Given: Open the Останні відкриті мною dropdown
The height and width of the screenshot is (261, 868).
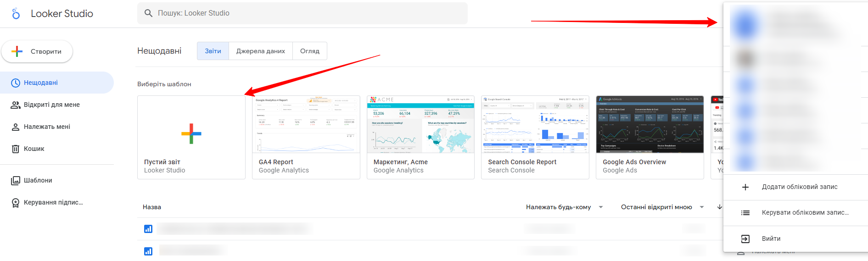Looking at the screenshot, I should 662,207.
